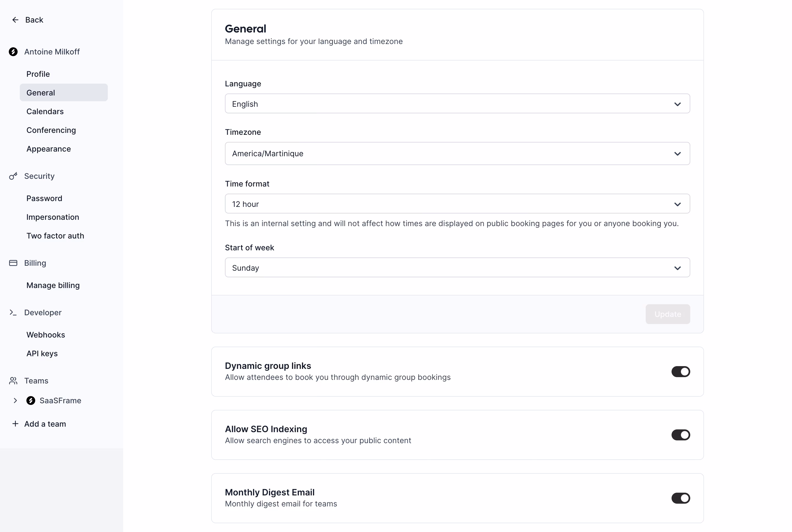Click the Antoine Milkoff account name
The height and width of the screenshot is (532, 792).
tap(52, 51)
